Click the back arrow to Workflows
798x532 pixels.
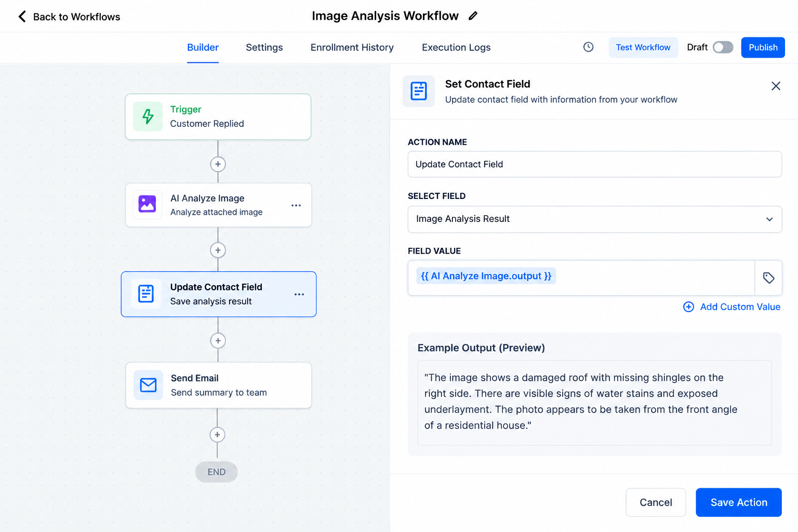[22, 17]
